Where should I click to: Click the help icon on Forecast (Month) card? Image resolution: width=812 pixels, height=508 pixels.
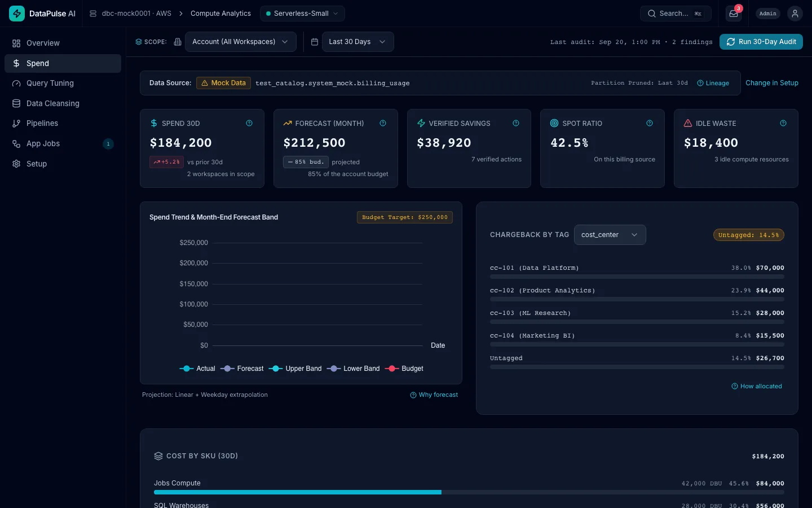pyautogui.click(x=383, y=123)
